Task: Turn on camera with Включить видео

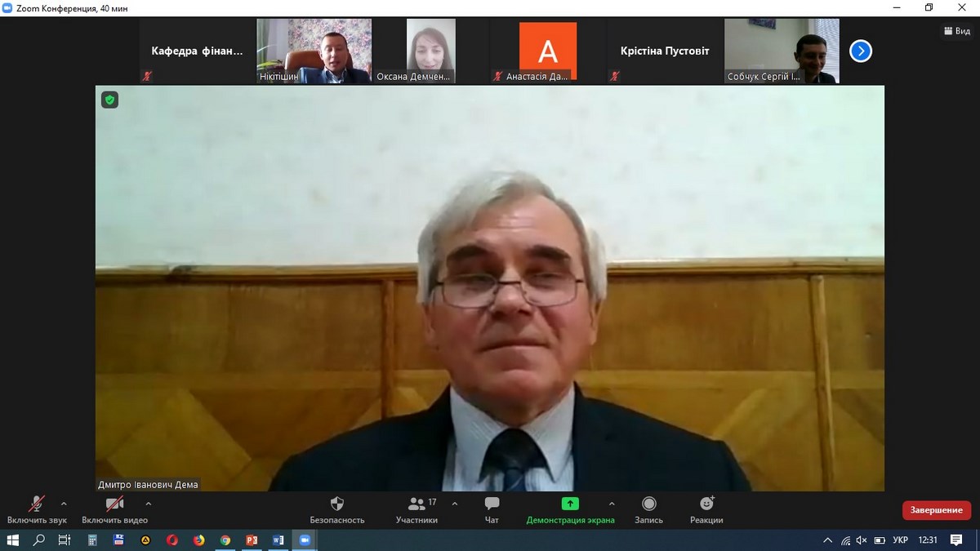Action: (x=114, y=509)
